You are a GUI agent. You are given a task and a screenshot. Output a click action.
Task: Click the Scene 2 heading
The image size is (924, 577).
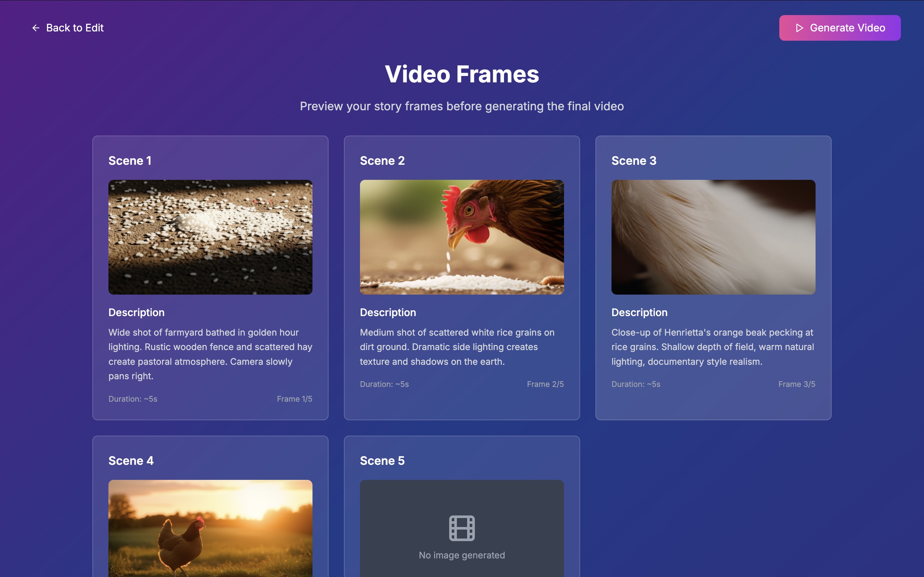click(382, 161)
